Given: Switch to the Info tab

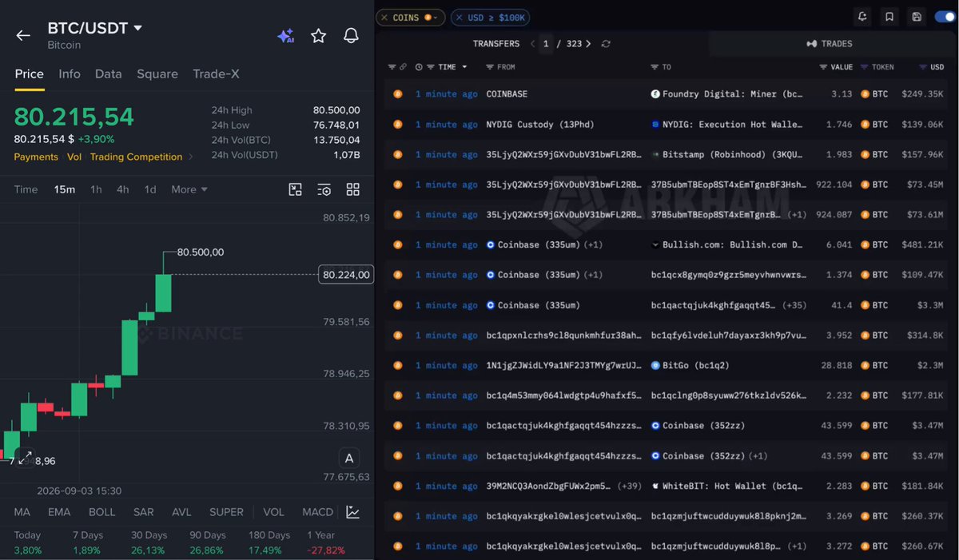Looking at the screenshot, I should pos(70,73).
